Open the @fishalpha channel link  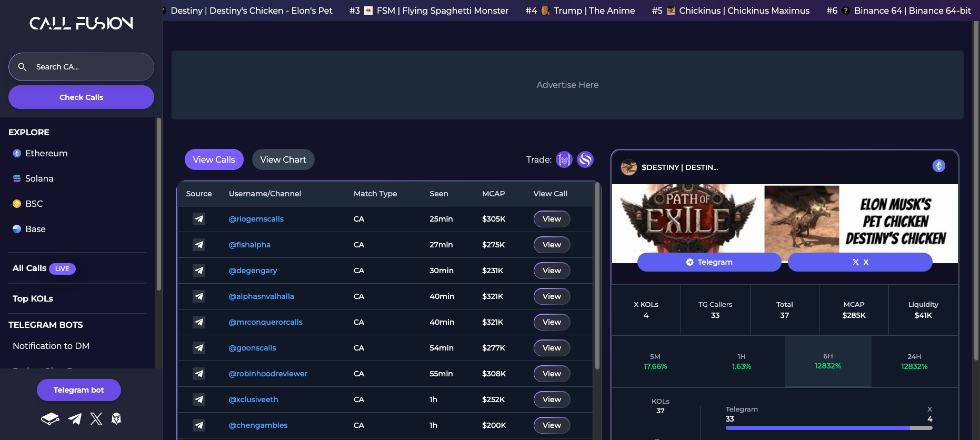[249, 245]
